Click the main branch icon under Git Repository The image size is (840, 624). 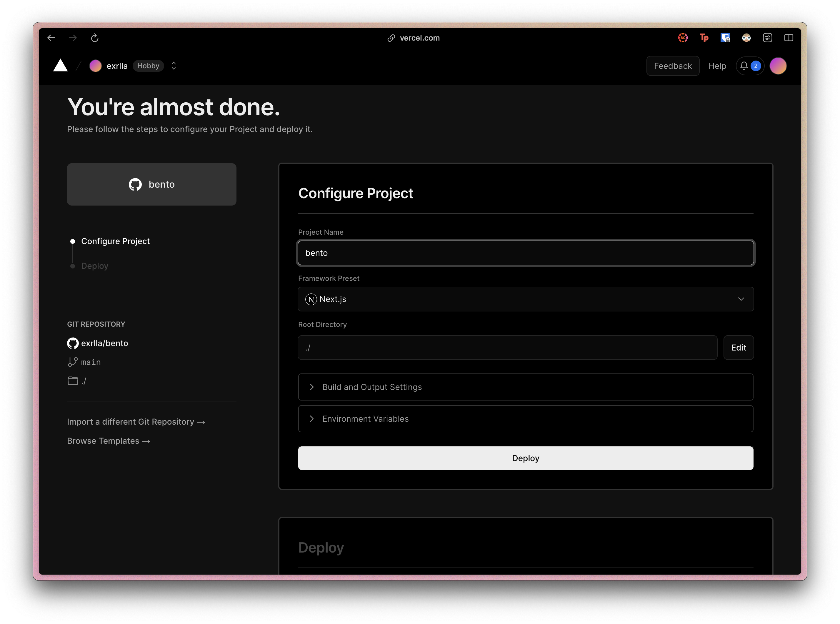click(73, 361)
